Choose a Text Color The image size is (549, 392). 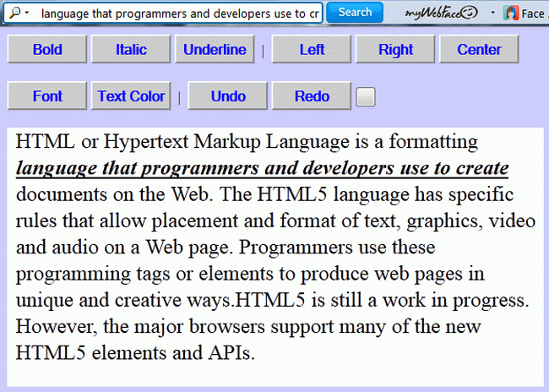pos(131,96)
